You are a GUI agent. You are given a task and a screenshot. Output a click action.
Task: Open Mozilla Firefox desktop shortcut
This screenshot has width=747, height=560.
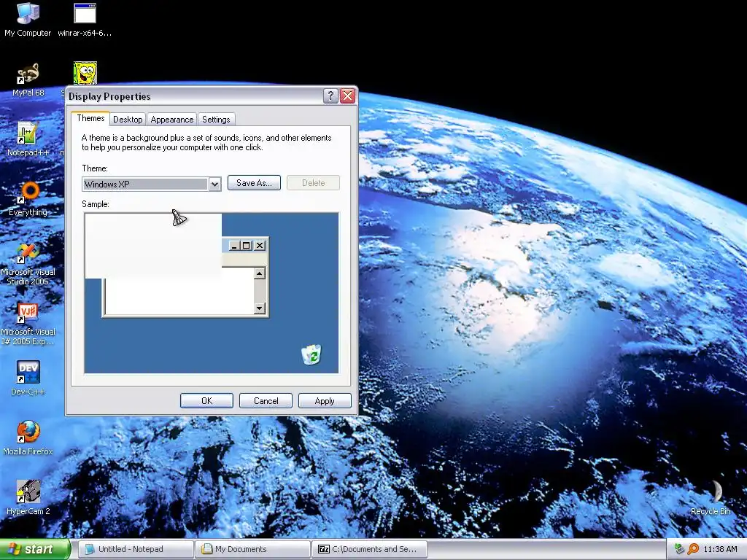coord(28,437)
